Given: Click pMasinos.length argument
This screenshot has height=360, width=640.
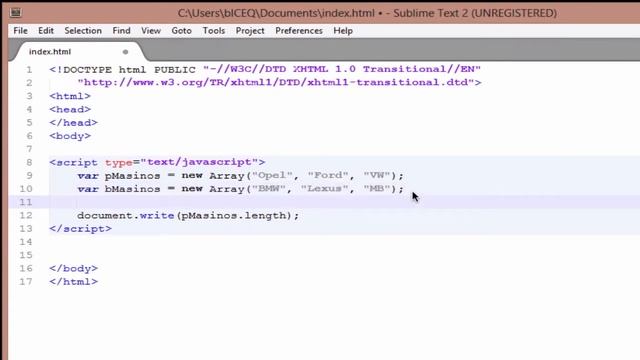Looking at the screenshot, I should pos(234,216).
